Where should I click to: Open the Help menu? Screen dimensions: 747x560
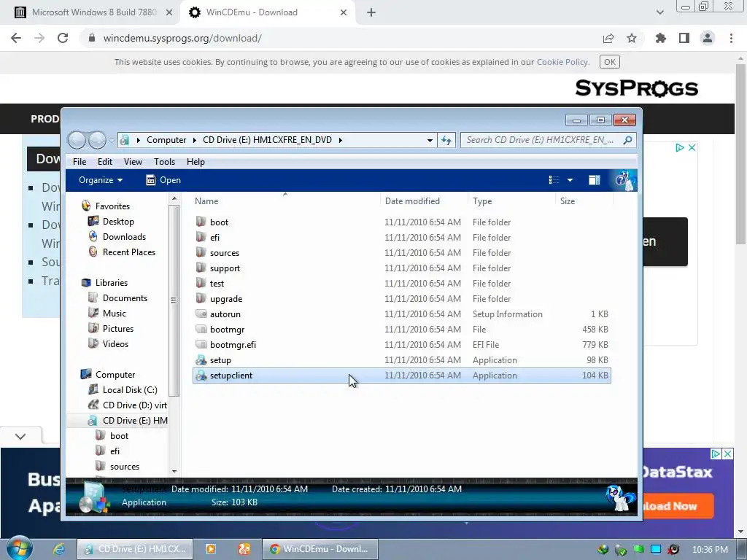[196, 162]
